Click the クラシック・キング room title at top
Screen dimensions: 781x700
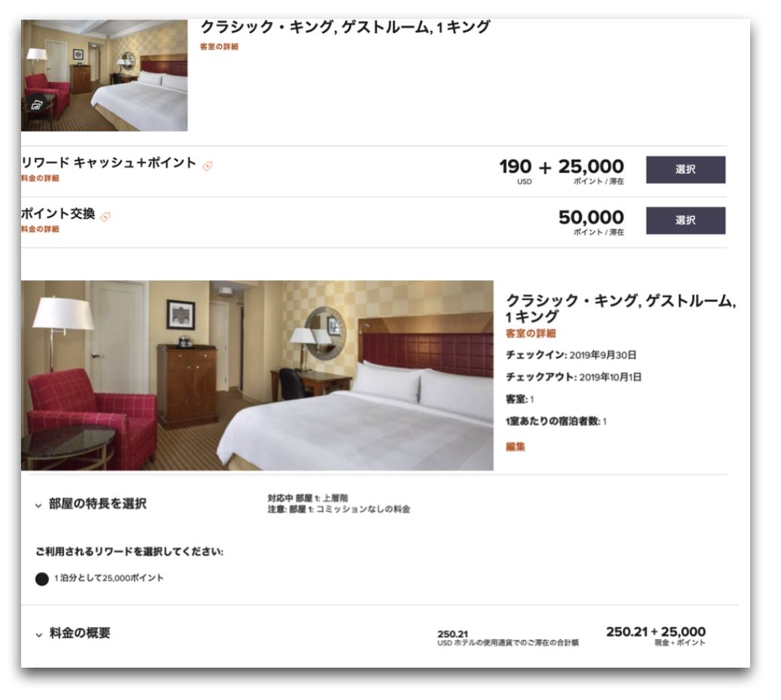(345, 26)
